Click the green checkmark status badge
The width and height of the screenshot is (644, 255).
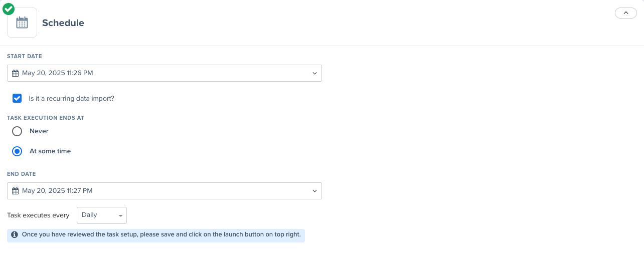pos(9,9)
